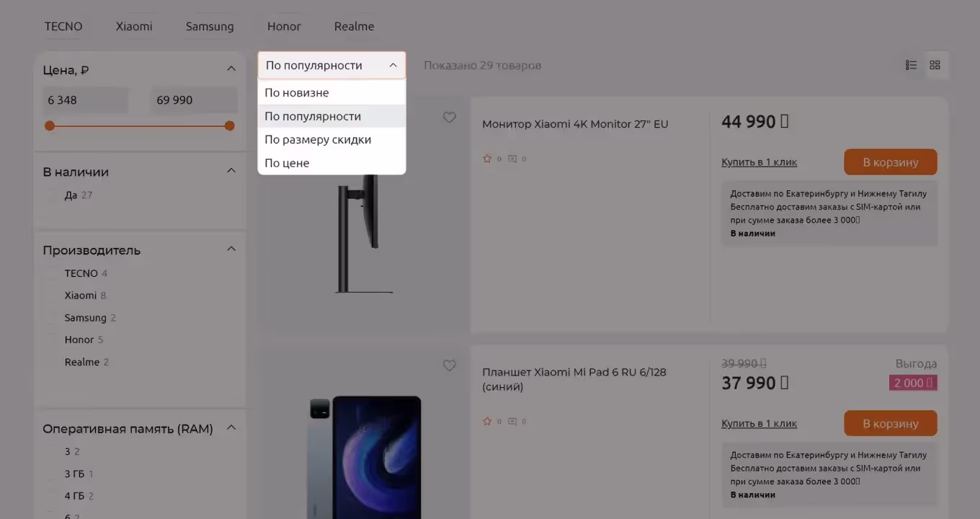
Task: Open reviews comment icon for Mi Pad 6
Action: click(x=512, y=421)
